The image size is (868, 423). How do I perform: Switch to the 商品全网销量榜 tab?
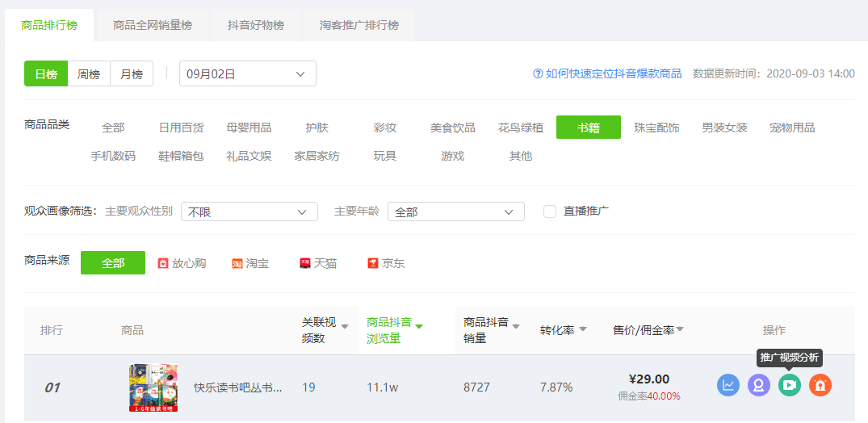(x=153, y=25)
